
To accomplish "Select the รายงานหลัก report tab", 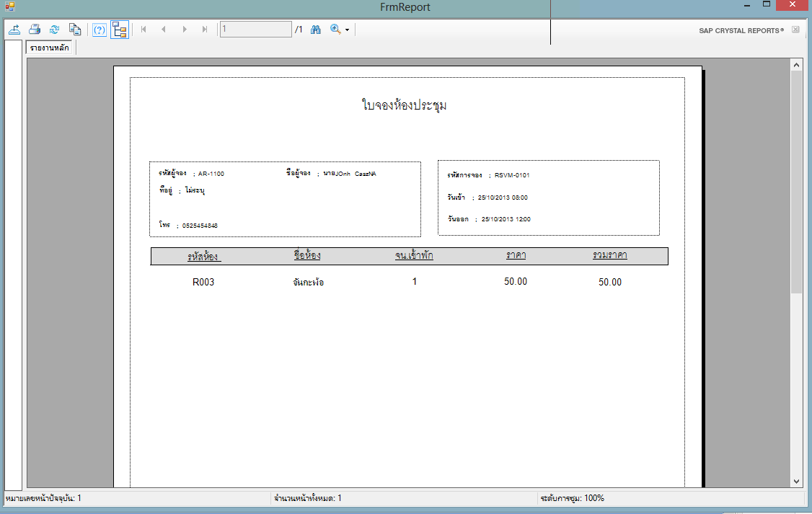I will tap(50, 48).
